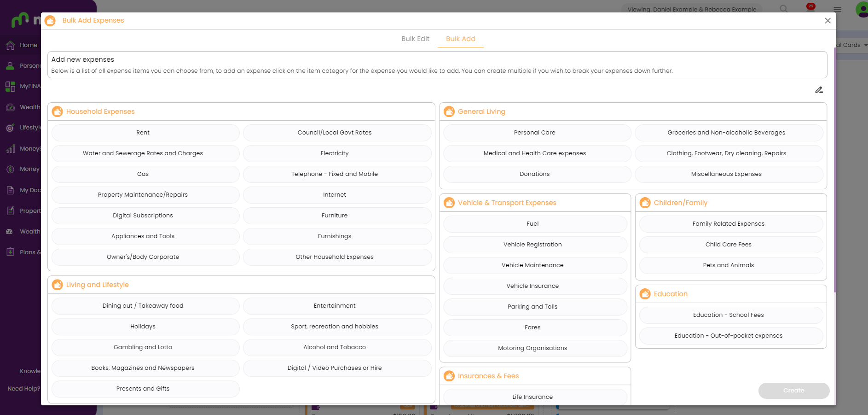
Task: Select Clothing, Footwear, Dry cleaning, Repairs
Action: 729,153
